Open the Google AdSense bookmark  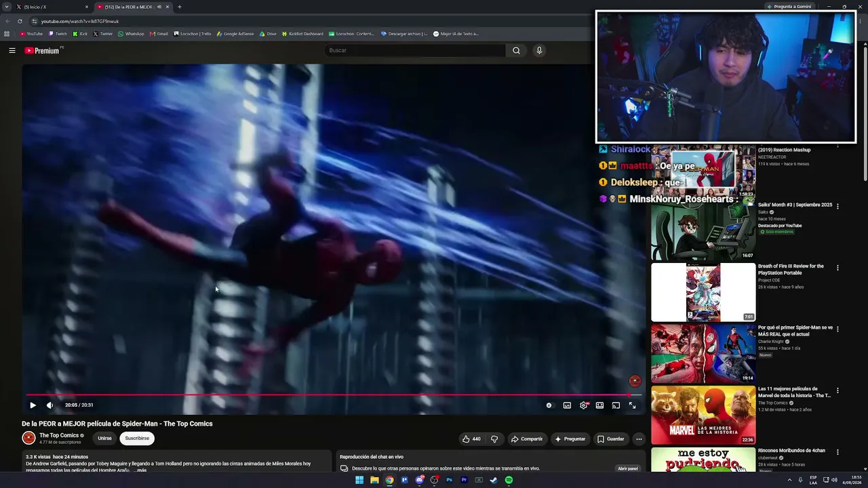click(x=235, y=33)
